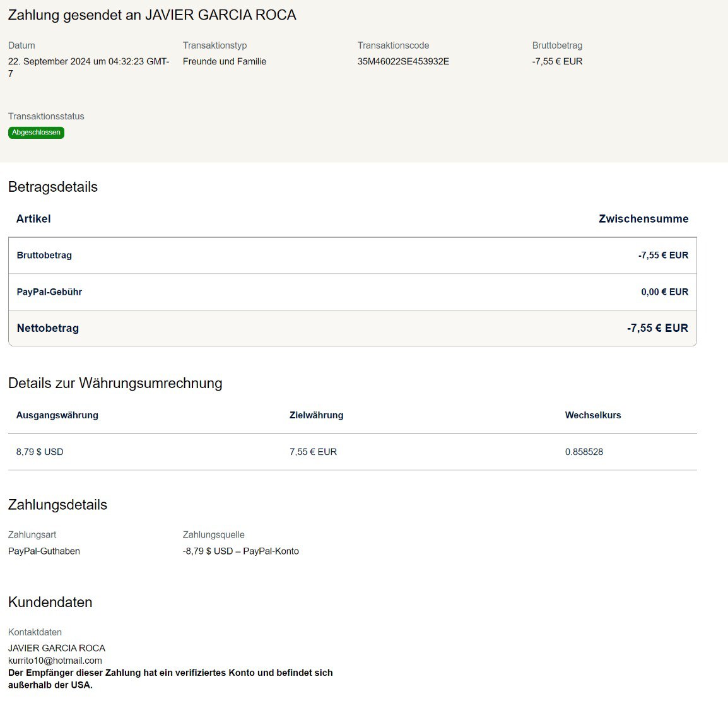
Task: Select the Zwischensumme column header
Action: click(x=643, y=219)
